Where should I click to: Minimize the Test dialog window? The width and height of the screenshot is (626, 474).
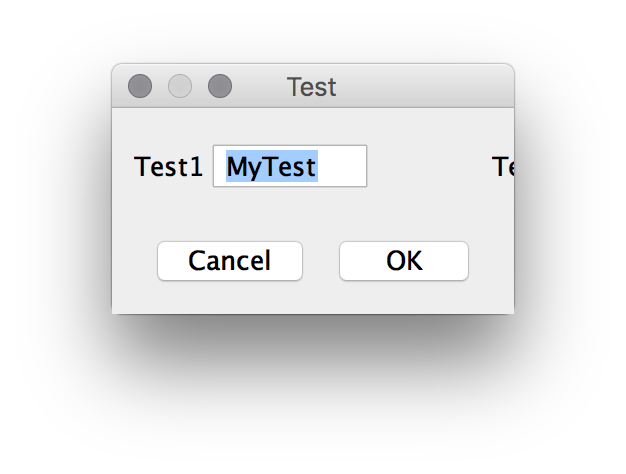[180, 87]
